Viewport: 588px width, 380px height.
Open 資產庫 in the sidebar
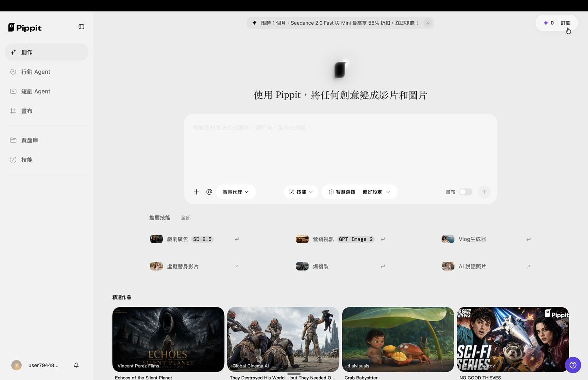pyautogui.click(x=47, y=140)
